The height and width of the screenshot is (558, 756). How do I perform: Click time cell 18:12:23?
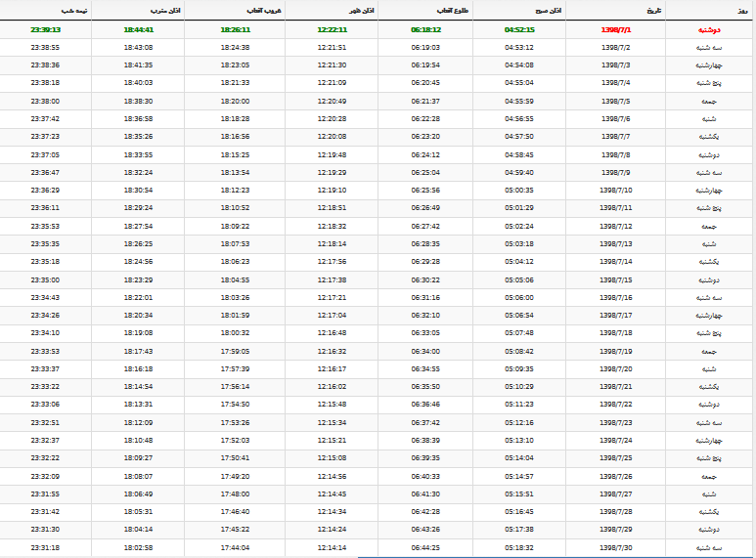236,191
